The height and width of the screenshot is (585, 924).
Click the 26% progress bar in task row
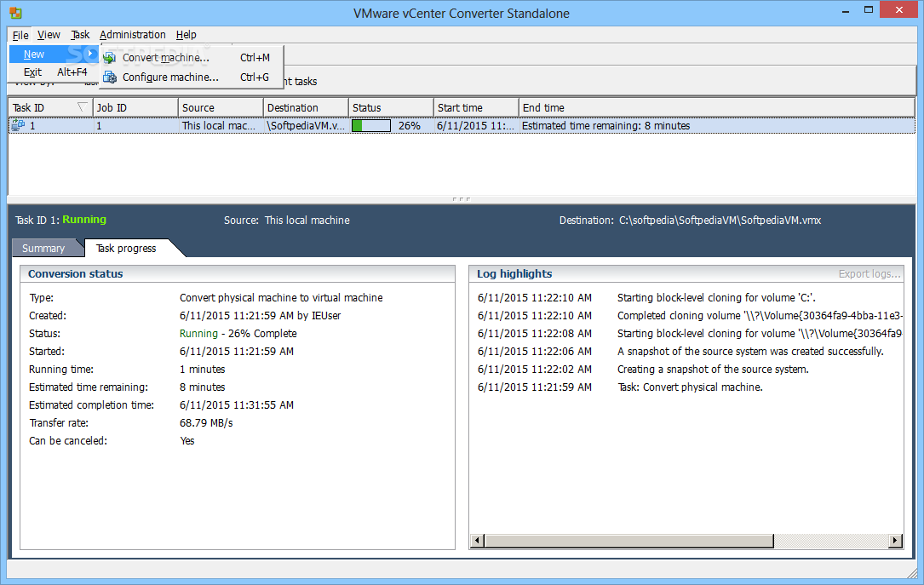[x=371, y=125]
